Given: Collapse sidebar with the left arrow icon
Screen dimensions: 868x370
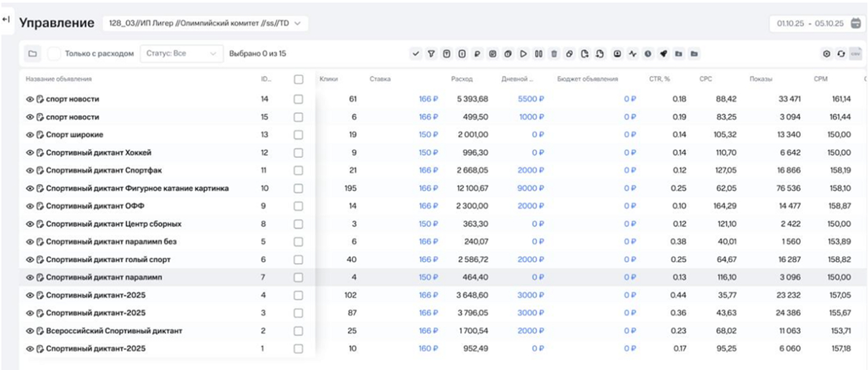Looking at the screenshot, I should [6, 20].
